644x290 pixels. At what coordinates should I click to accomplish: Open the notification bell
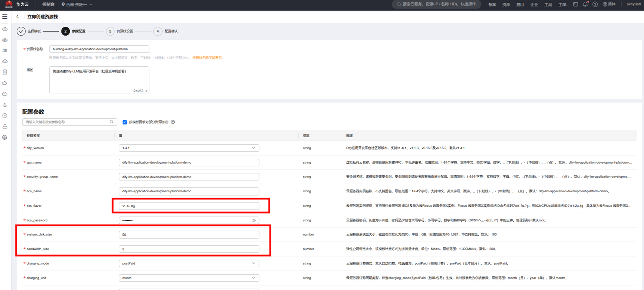pyautogui.click(x=585, y=4)
